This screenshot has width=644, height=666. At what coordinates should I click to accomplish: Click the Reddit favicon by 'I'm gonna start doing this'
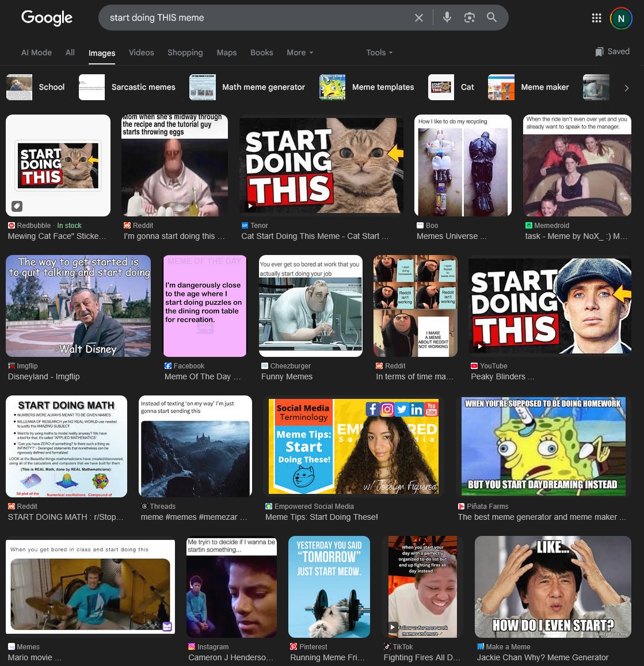point(127,226)
